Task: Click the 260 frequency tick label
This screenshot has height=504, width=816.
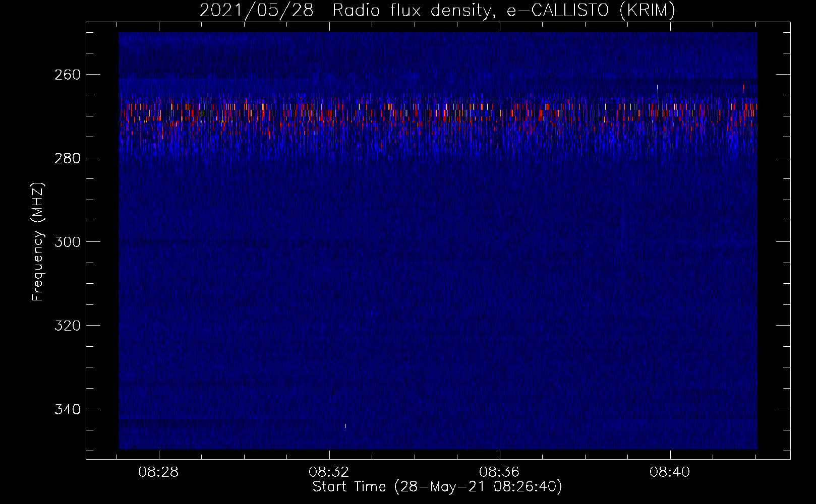Action: coord(68,75)
